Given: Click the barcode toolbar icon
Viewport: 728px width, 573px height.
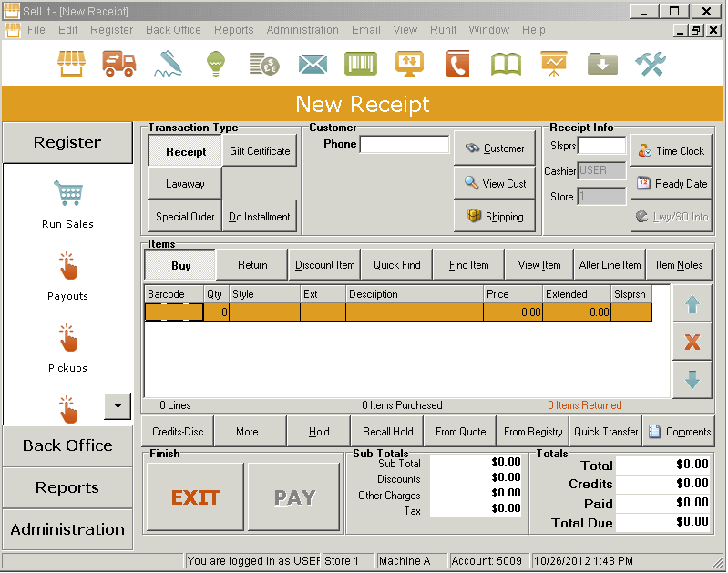Looking at the screenshot, I should pyautogui.click(x=361, y=64).
